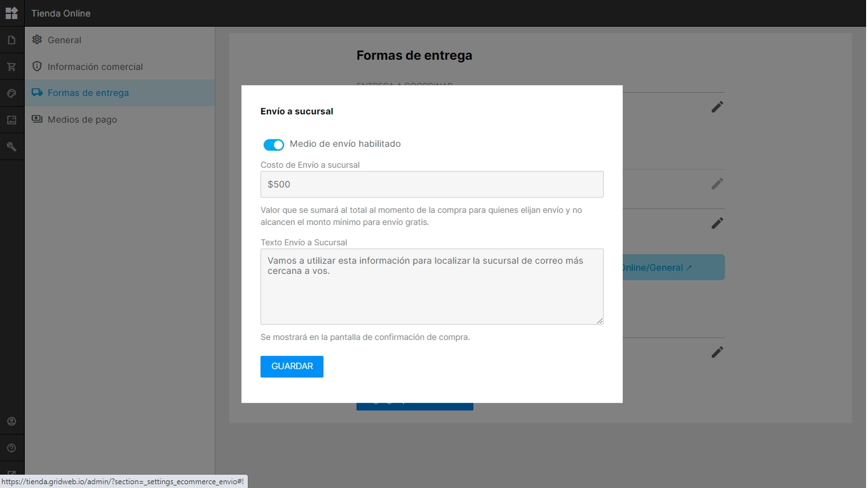This screenshot has height=488, width=868.
Task: Click the Texto Envío a Sucursal text area
Action: (432, 287)
